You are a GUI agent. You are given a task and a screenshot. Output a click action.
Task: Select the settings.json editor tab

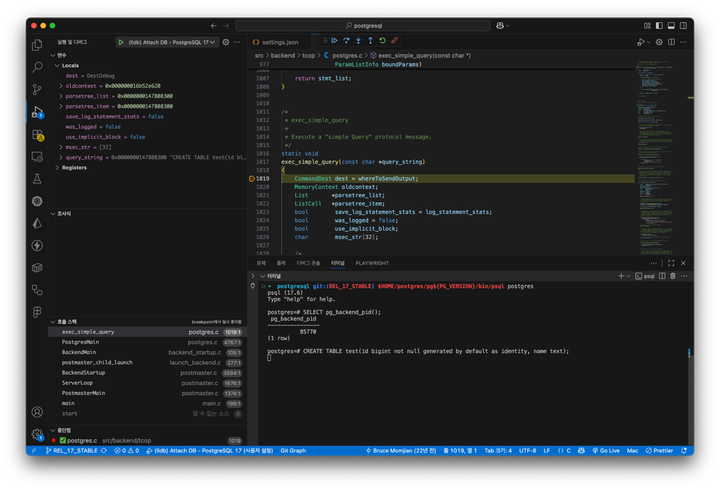pos(276,42)
